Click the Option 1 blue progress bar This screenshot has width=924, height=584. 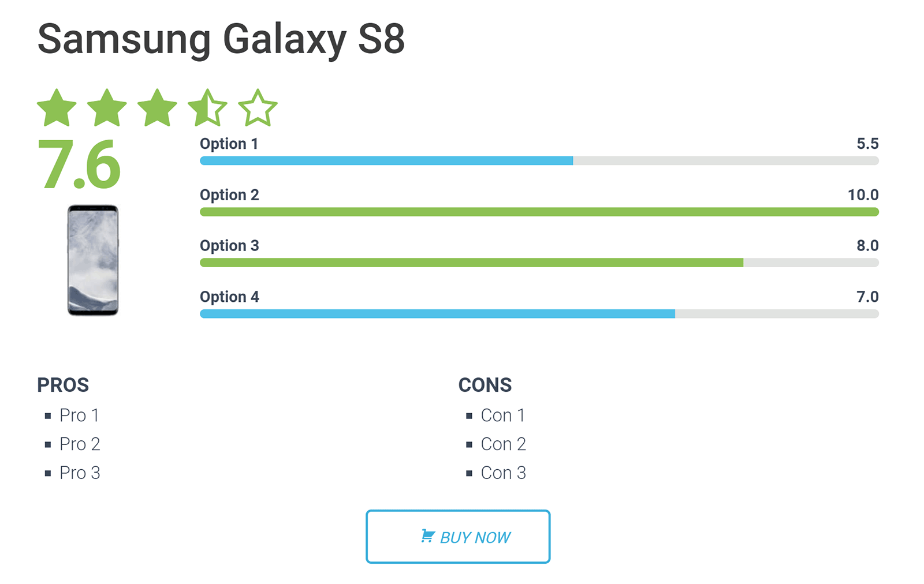pos(539,161)
